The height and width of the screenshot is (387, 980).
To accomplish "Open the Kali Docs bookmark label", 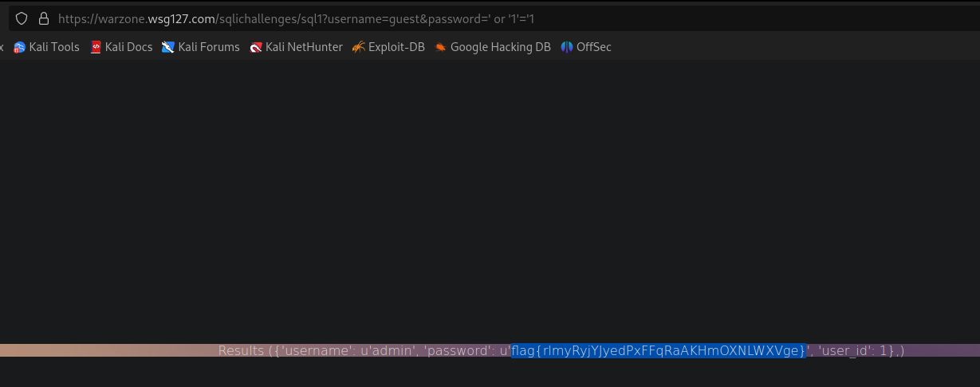I will coord(128,47).
